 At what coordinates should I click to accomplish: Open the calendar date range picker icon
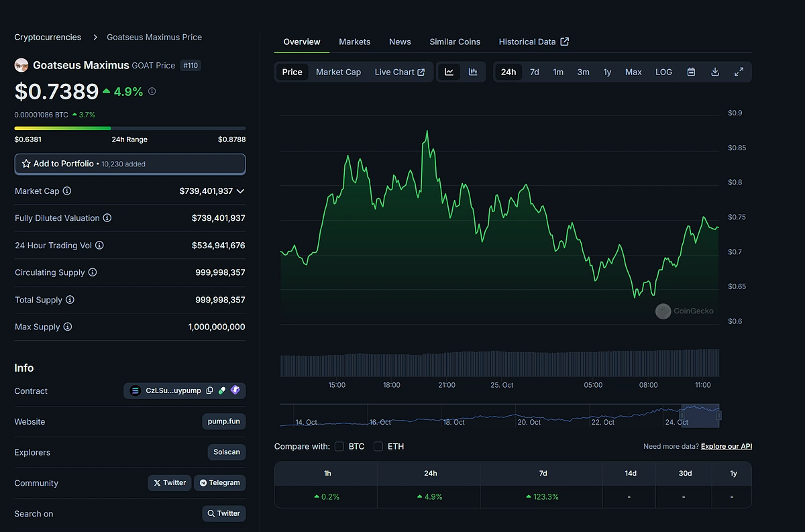tap(691, 72)
